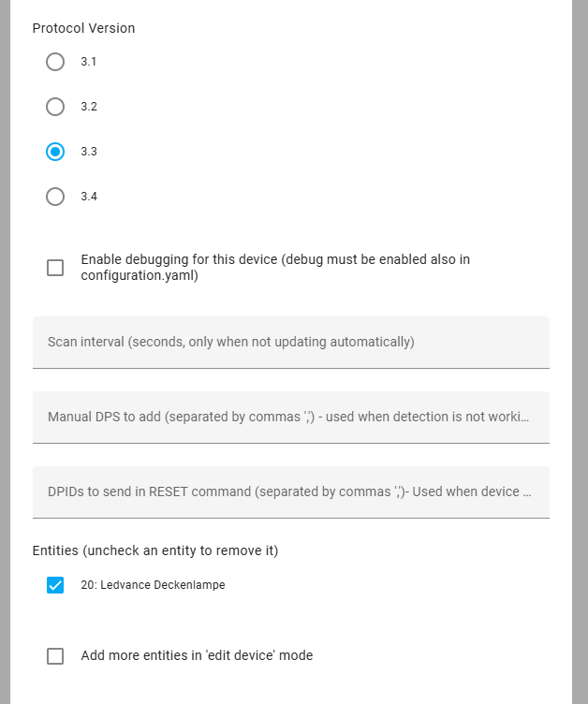588x704 pixels.
Task: Click the "3.4" label text
Action: (89, 197)
